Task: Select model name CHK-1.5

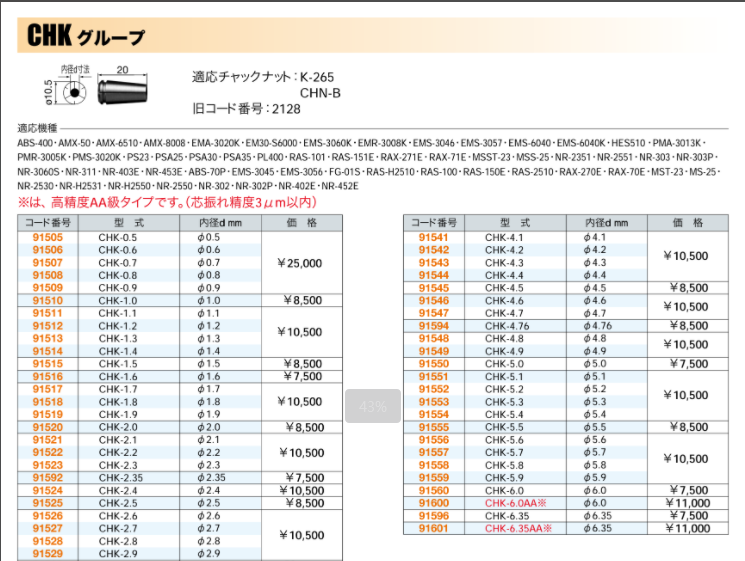Action: pyautogui.click(x=118, y=364)
